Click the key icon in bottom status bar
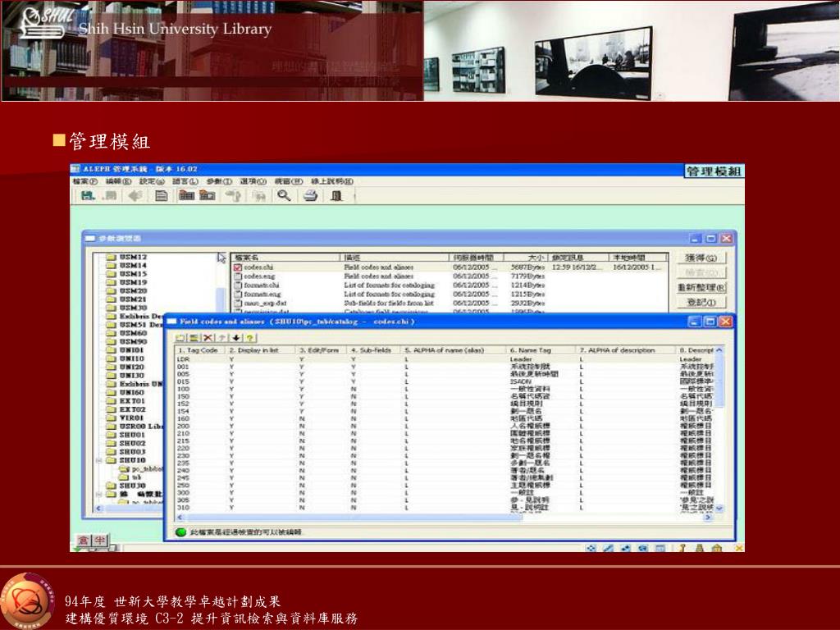The image size is (840, 630). tap(682, 548)
